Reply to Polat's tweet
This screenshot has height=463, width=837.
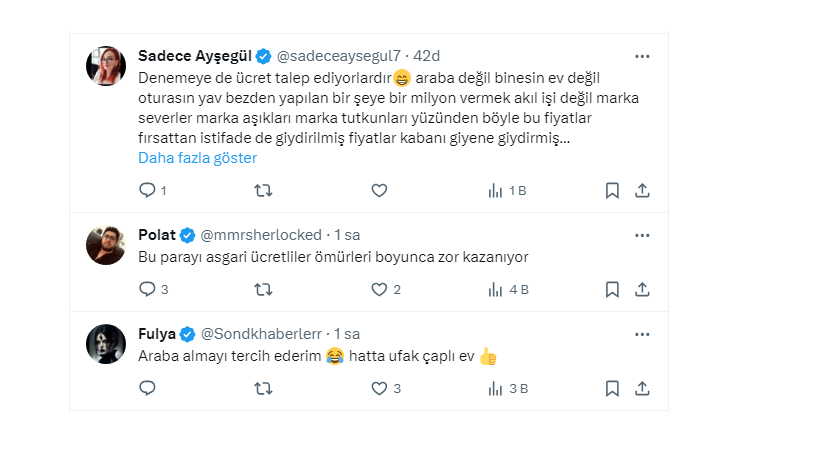point(147,289)
